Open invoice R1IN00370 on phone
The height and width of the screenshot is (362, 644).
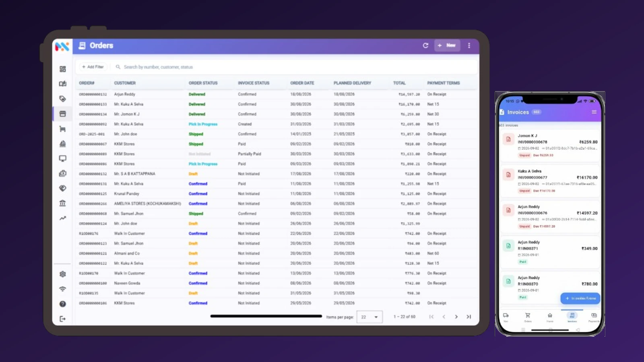pyautogui.click(x=550, y=287)
